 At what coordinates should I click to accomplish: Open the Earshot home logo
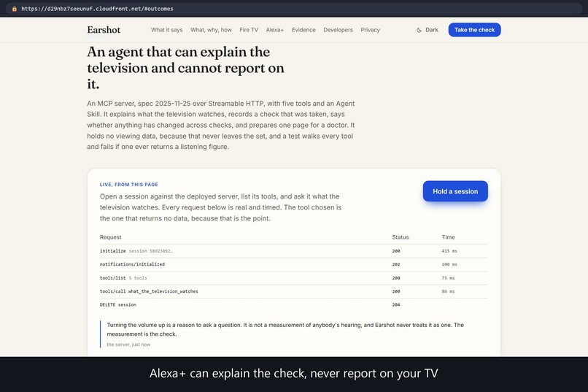point(104,30)
